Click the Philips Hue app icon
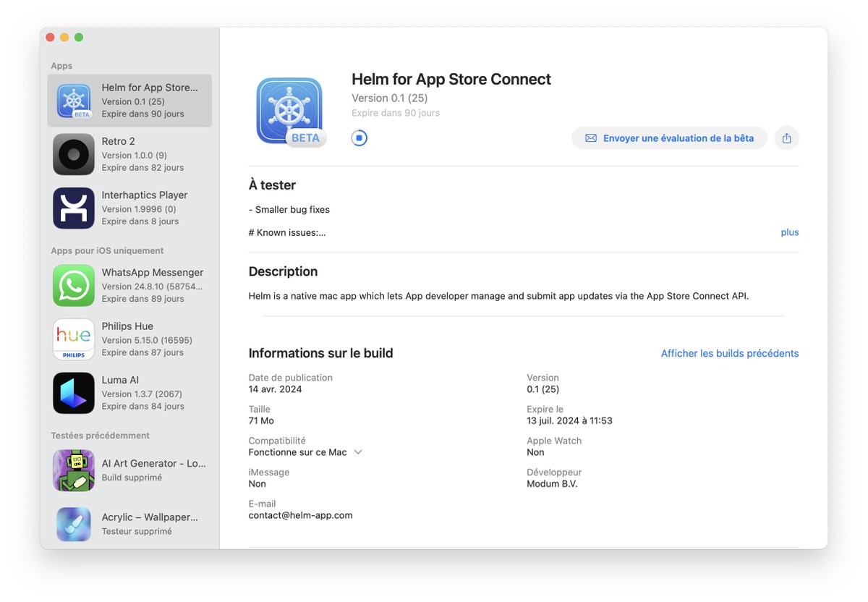Screen dimensions: 868x602 point(74,339)
